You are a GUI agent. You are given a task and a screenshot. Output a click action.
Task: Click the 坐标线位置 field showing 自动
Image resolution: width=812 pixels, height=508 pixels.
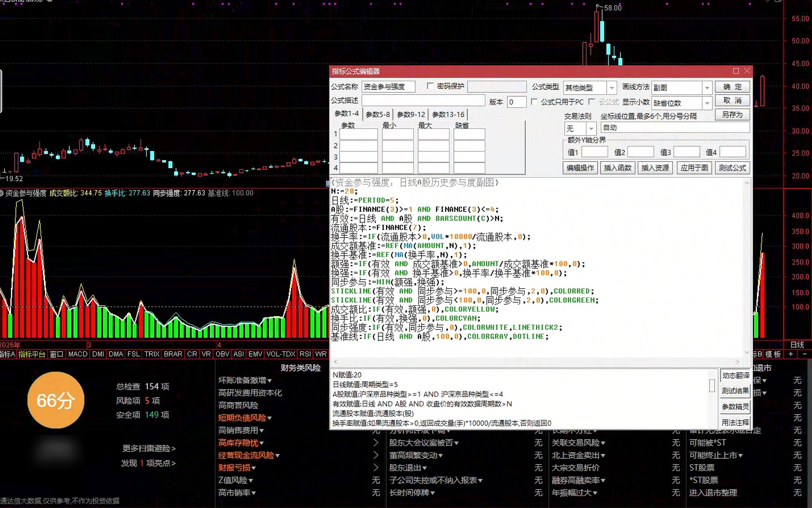pyautogui.click(x=675, y=128)
